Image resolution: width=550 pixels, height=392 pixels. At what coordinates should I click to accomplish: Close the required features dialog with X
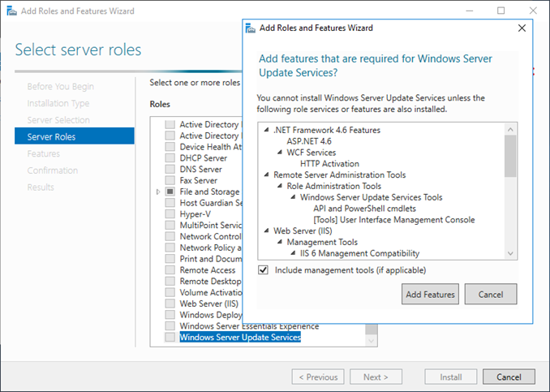[522, 28]
